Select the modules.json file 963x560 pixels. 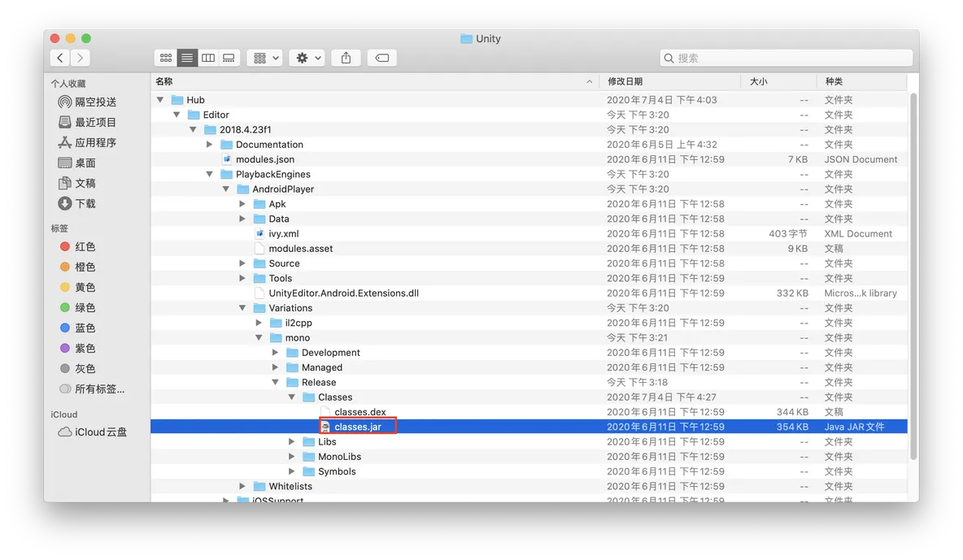(529, 159)
